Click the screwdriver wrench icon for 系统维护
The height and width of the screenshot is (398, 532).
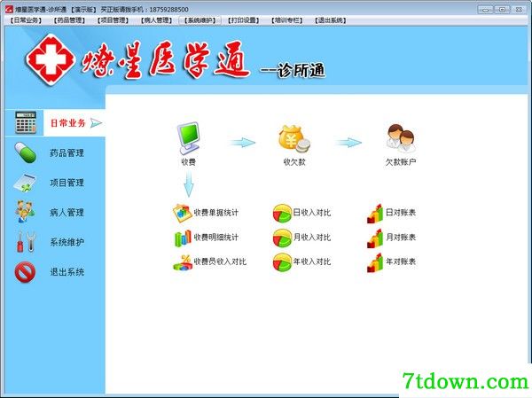26,242
